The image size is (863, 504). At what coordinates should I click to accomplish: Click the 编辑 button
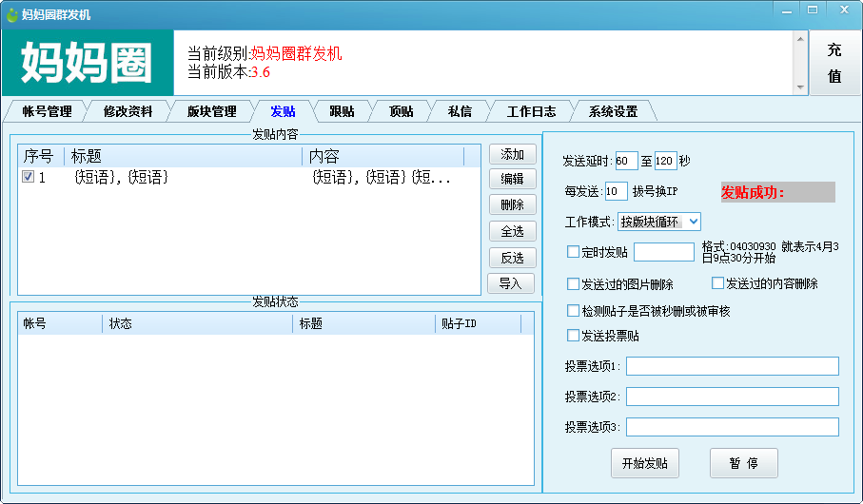click(x=513, y=179)
